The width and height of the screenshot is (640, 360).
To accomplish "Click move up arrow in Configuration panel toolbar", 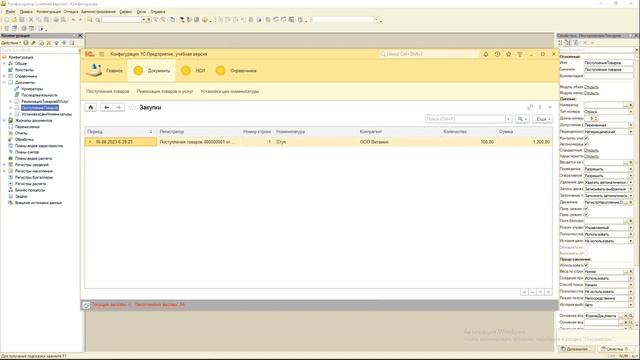I will click(56, 43).
